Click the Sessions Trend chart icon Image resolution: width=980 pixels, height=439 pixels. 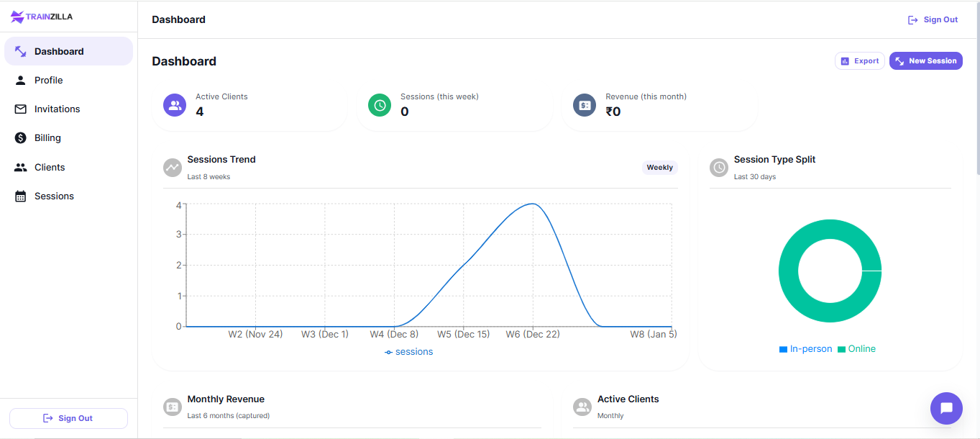pyautogui.click(x=172, y=168)
